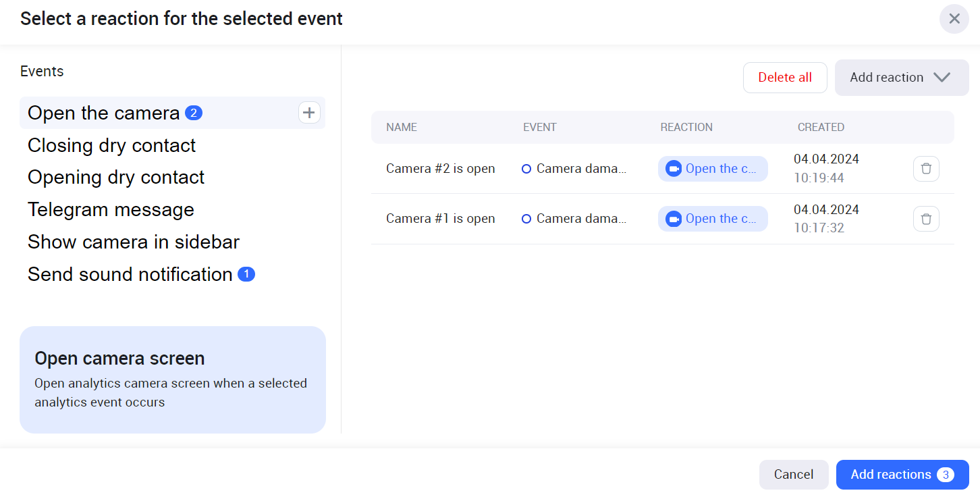Click trash icon for Camera #1 row

coord(926,219)
